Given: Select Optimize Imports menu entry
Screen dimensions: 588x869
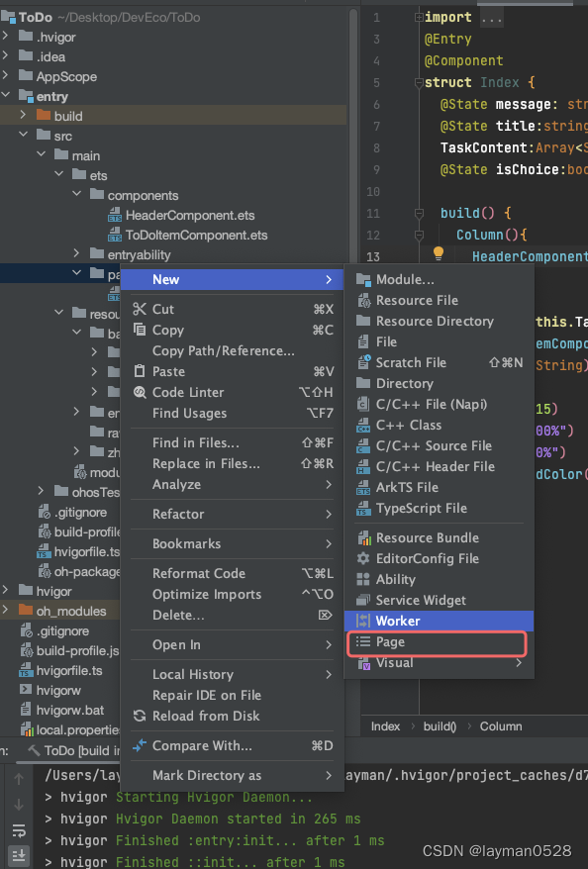Looking at the screenshot, I should 233,594.
